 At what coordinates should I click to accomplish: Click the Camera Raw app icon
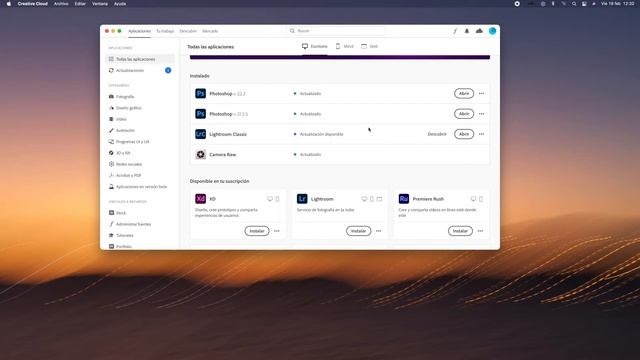(200, 154)
